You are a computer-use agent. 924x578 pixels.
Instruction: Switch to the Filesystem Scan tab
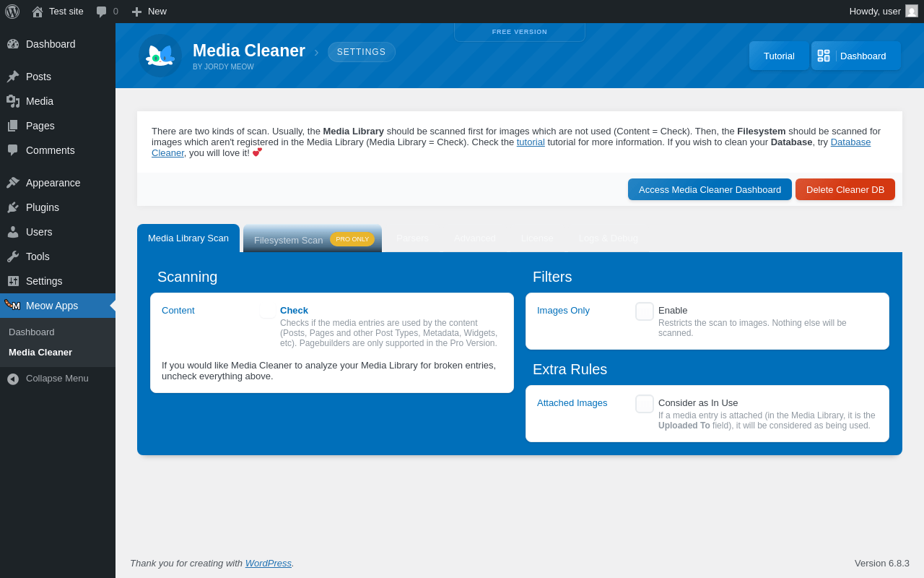coord(313,238)
